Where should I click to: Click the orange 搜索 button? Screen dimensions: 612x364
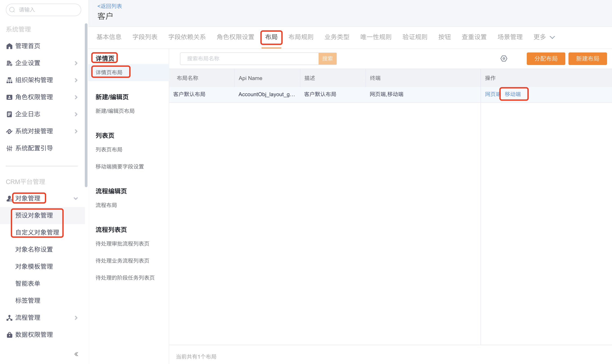point(328,59)
